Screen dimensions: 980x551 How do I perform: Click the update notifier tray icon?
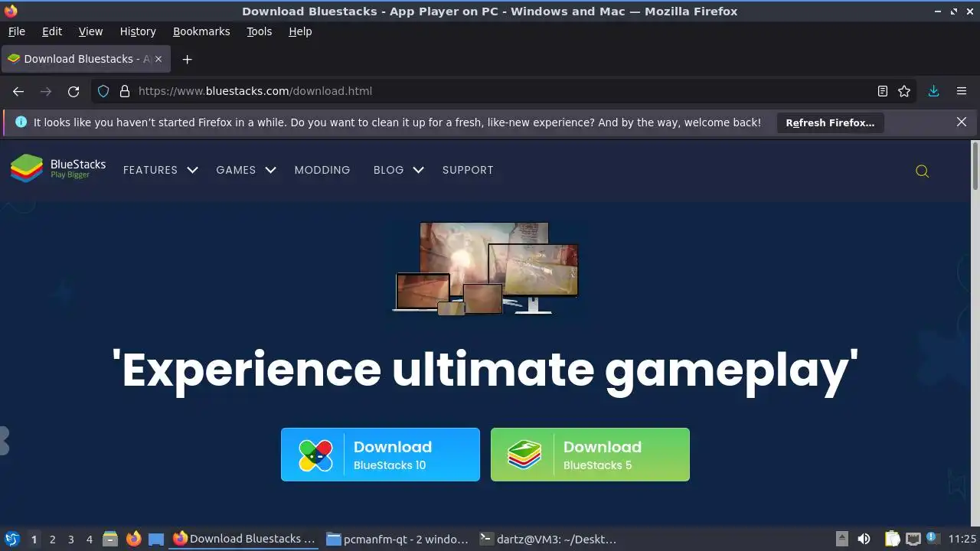pyautogui.click(x=932, y=539)
